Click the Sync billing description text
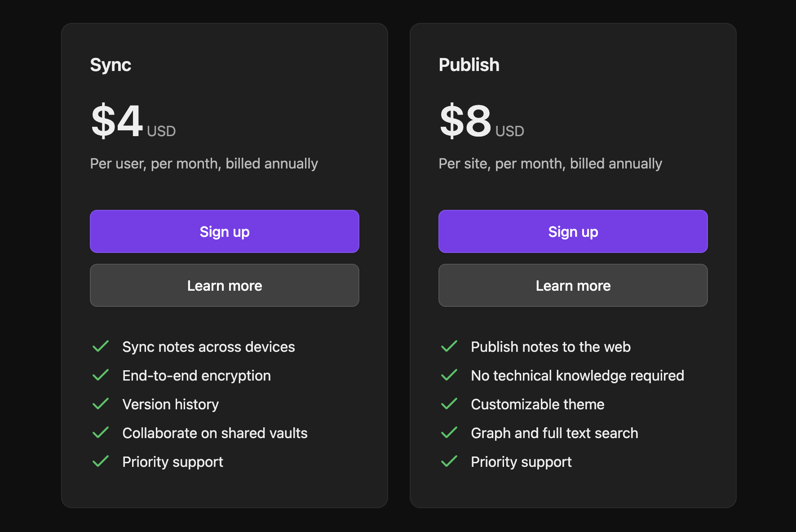Image resolution: width=796 pixels, height=532 pixels. point(203,164)
